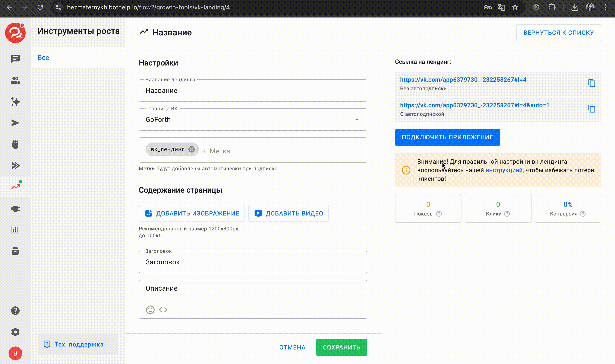
Task: Insert a macro via the angle brackets icon
Action: tap(163, 310)
